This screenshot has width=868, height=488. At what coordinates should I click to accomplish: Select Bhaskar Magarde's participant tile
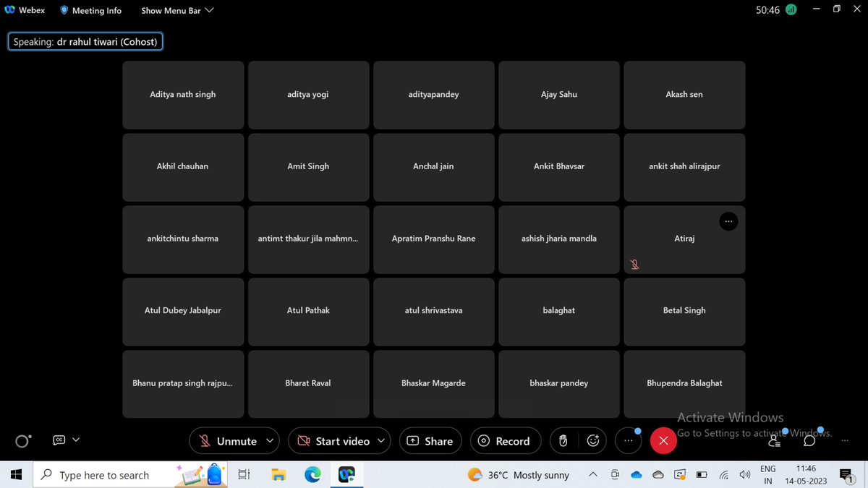[433, 384]
